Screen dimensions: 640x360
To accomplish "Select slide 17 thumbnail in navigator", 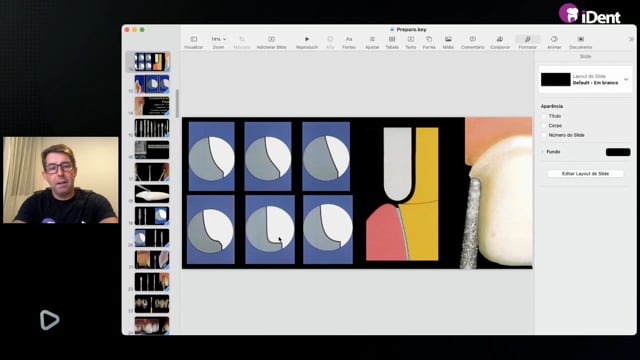I will (x=152, y=172).
